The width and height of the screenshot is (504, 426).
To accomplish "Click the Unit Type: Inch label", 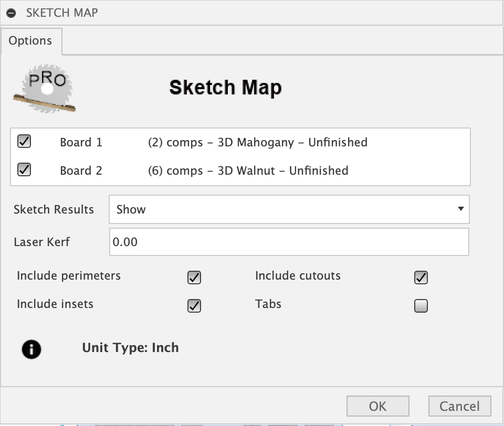I will pos(131,348).
